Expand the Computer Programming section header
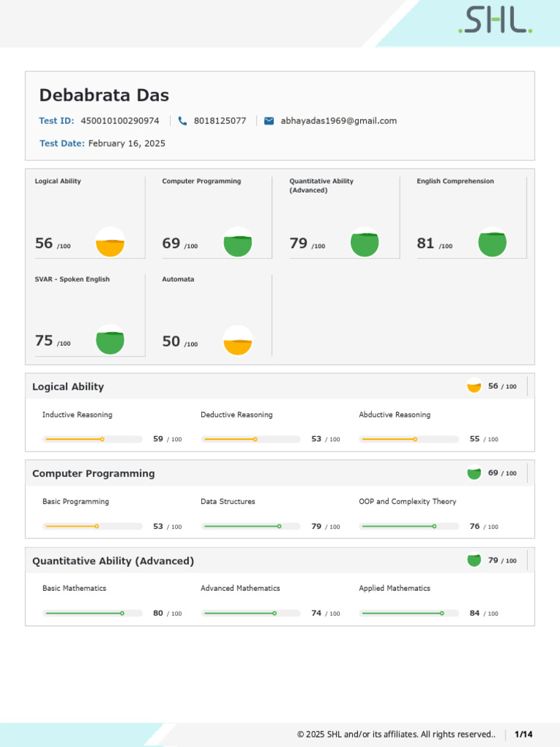The height and width of the screenshot is (747, 560). pyautogui.click(x=93, y=473)
